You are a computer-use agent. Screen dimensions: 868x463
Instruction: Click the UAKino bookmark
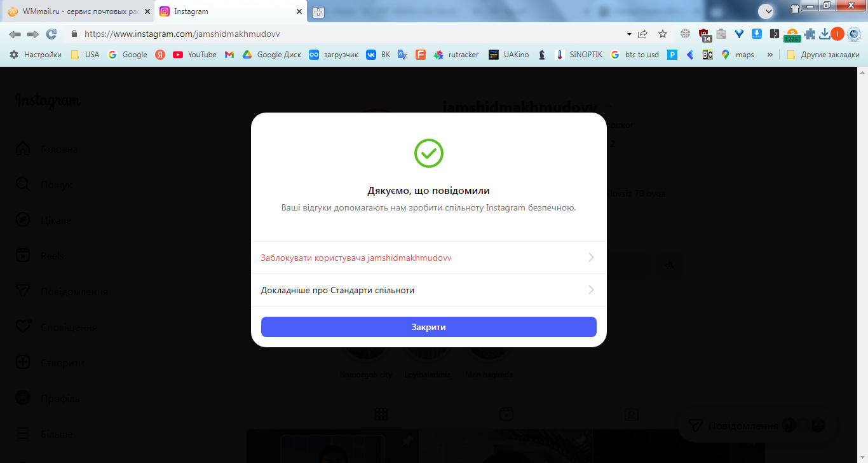pos(509,55)
